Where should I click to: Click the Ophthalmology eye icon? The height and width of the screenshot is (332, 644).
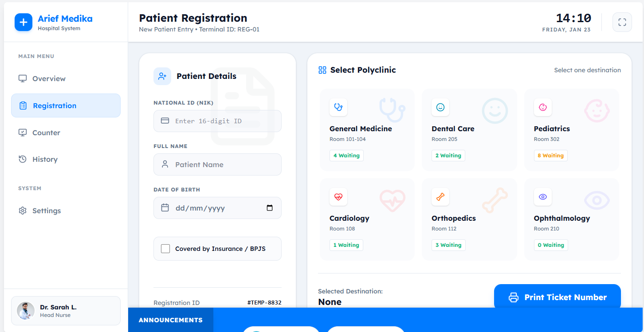(x=542, y=196)
